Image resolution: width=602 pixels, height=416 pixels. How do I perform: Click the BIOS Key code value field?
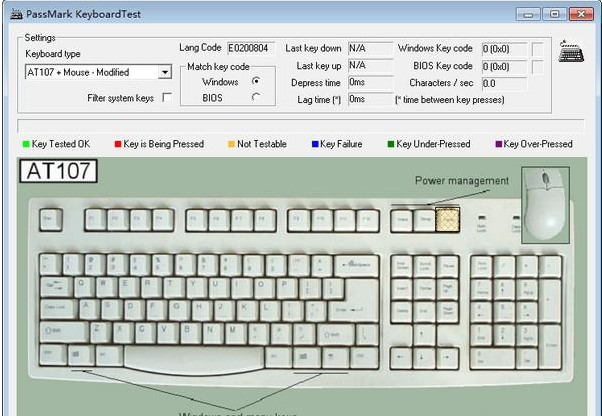pyautogui.click(x=504, y=67)
